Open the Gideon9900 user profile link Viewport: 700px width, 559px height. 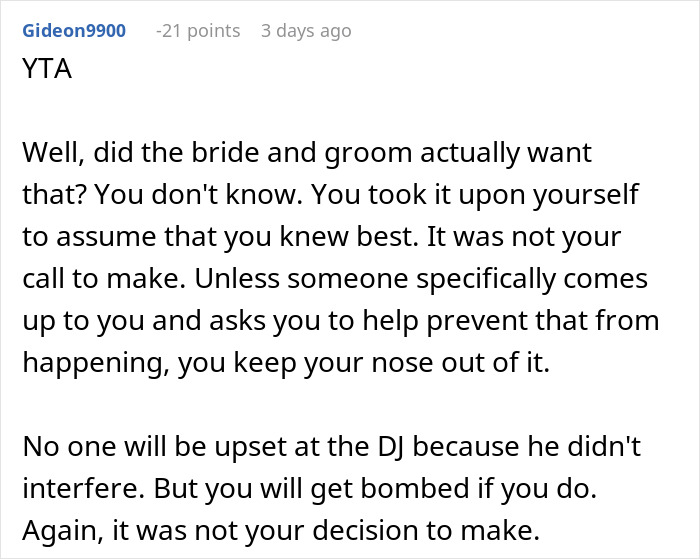point(72,31)
